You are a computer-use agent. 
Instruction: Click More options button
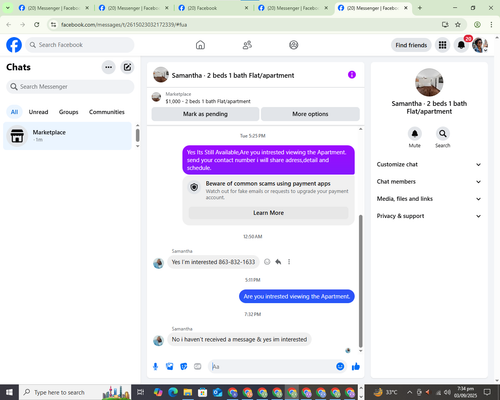[310, 114]
